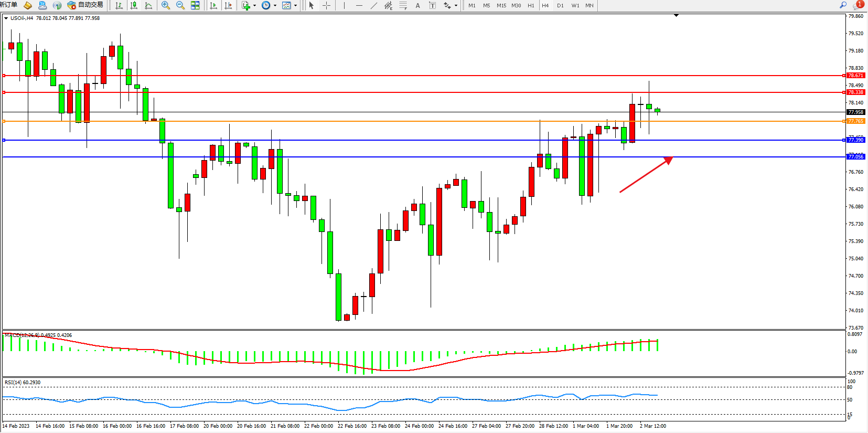This screenshot has height=433, width=868.
Task: Click the zoom in magnifier icon
Action: pos(166,5)
